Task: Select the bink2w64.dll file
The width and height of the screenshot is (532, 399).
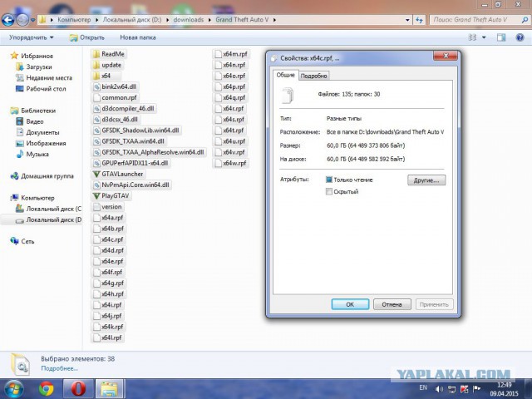Action: pyautogui.click(x=115, y=86)
